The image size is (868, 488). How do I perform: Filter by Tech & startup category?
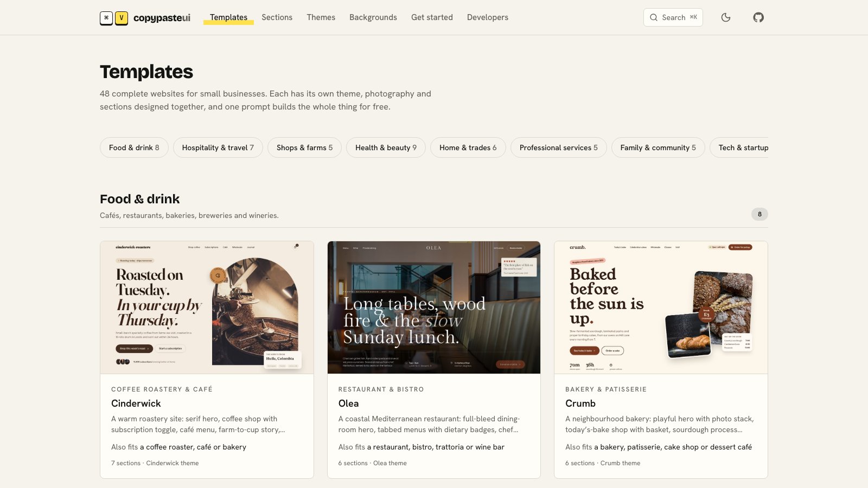point(739,147)
